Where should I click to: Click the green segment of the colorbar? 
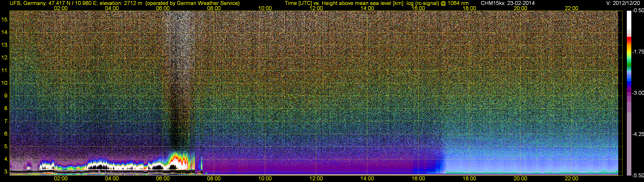click(629, 64)
